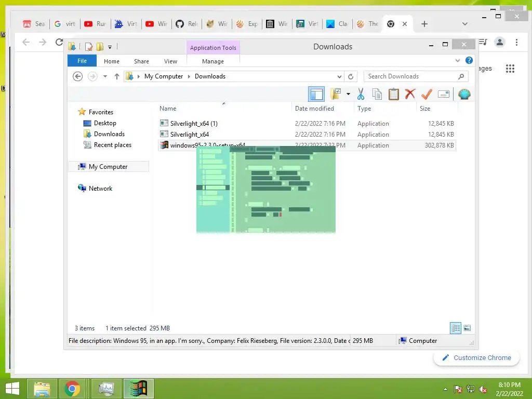Click the Classic Shell settings shell icon
The width and height of the screenshot is (532, 399).
click(x=464, y=94)
